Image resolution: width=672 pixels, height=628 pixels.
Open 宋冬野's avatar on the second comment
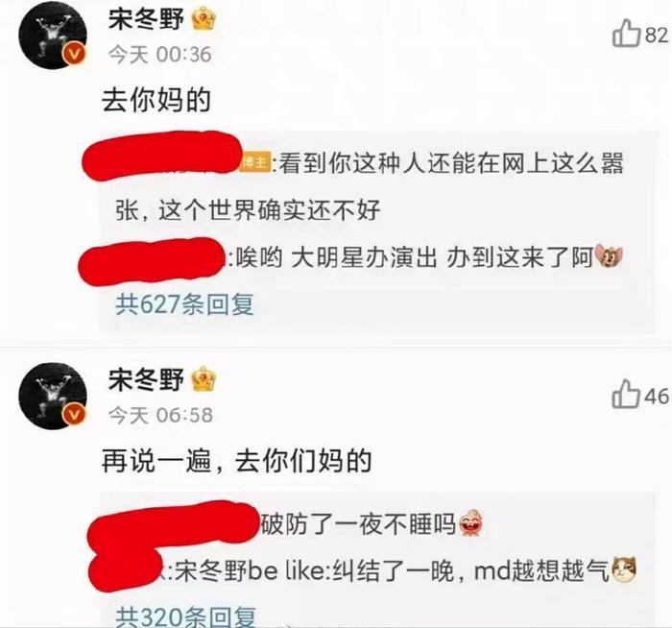(53, 396)
